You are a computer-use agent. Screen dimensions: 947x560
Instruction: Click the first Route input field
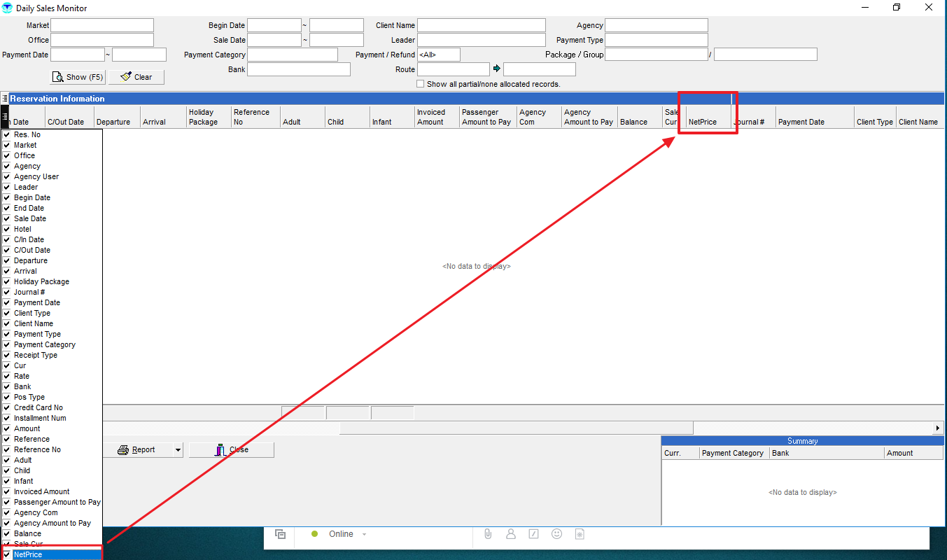tap(454, 69)
